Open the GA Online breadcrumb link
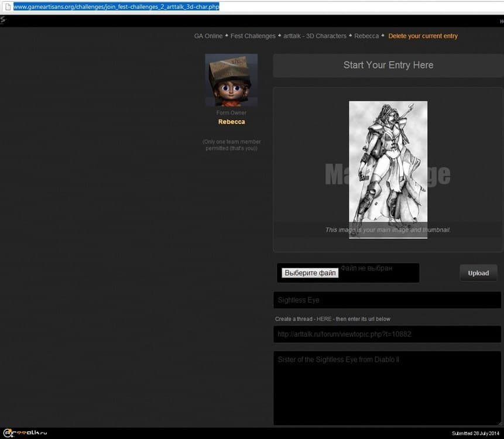Image resolution: width=504 pixels, height=439 pixels. (208, 36)
